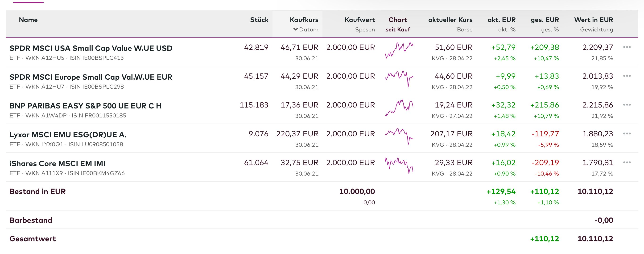Viewport: 644px width, 254px height.
Task: Open three-dot menu for BNP Paribas S&P 500
Action: [x=627, y=105]
